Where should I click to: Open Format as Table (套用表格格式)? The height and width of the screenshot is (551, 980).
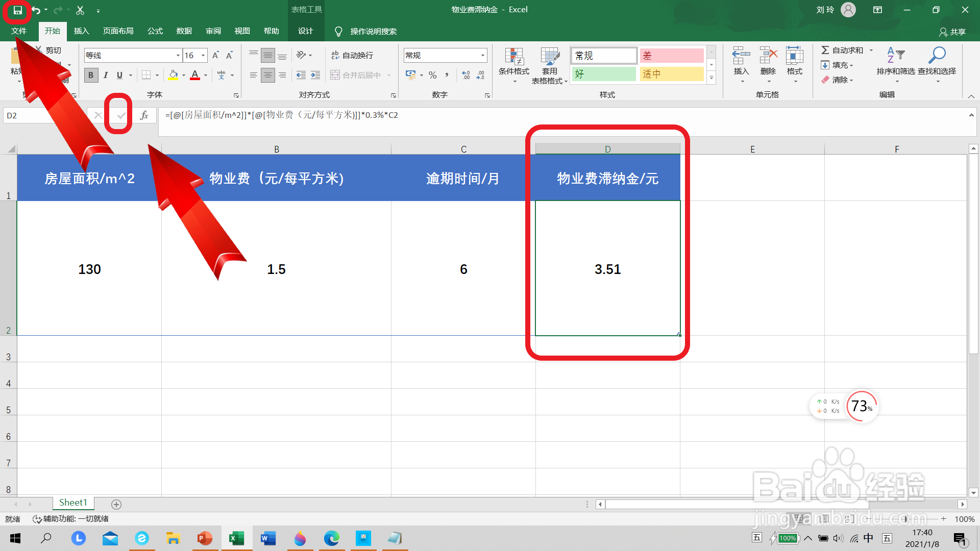pos(550,65)
